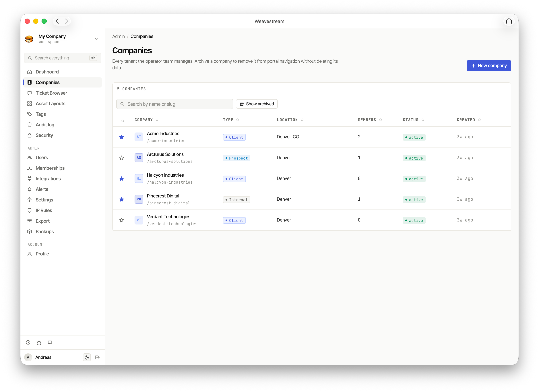539x392 pixels.
Task: Sort table by Location column
Action: click(290, 120)
